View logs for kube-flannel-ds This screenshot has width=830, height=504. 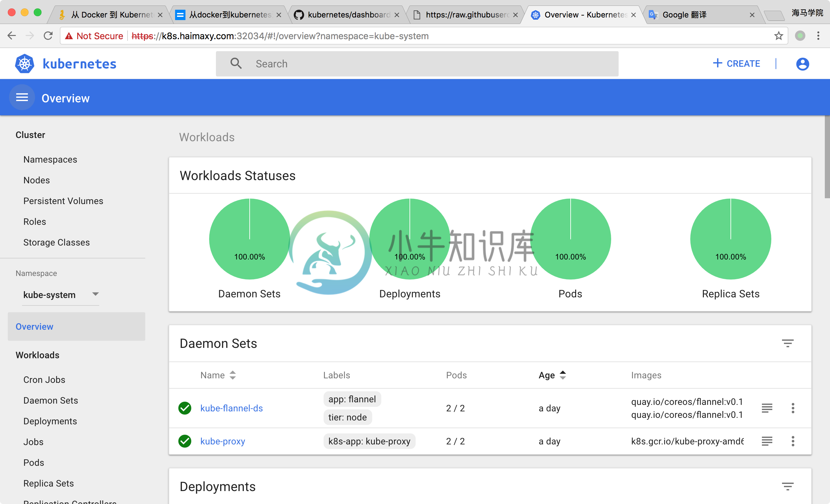point(767,408)
